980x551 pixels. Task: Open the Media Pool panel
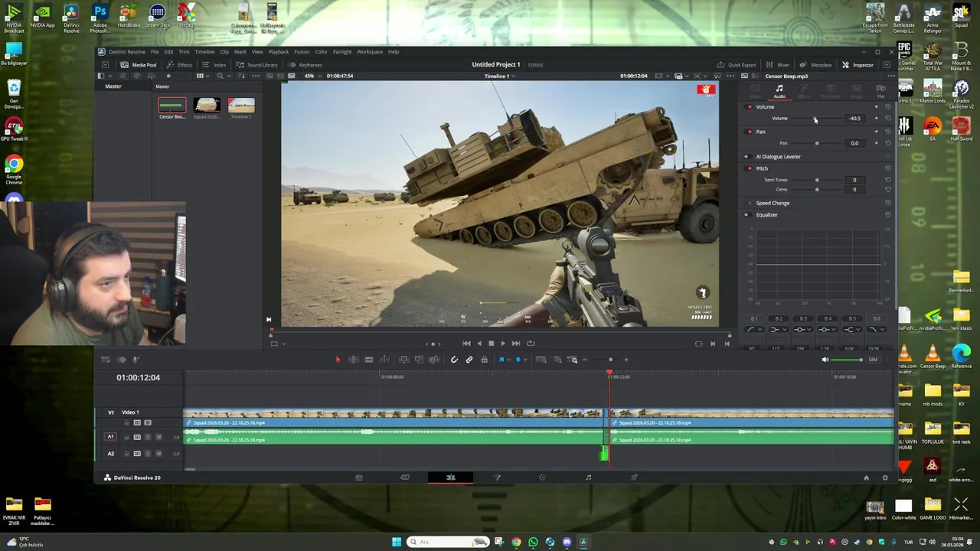tap(138, 65)
